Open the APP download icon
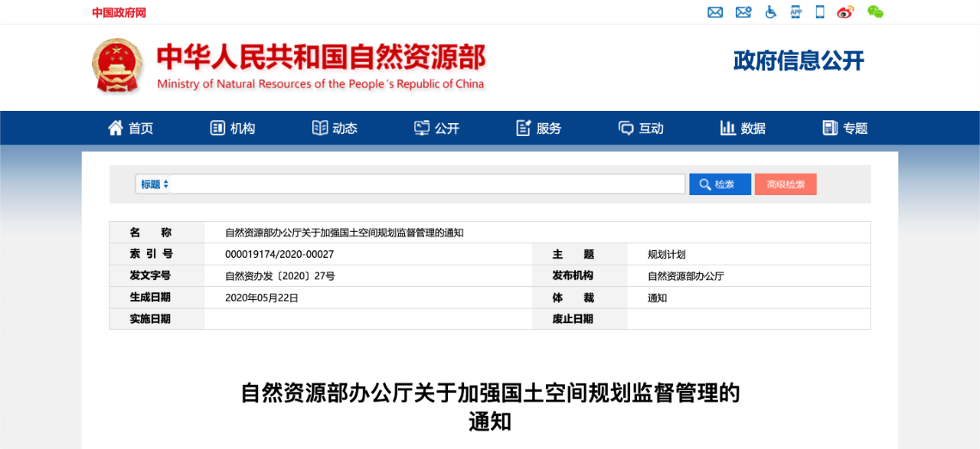Image resolution: width=980 pixels, height=449 pixels. tap(796, 12)
